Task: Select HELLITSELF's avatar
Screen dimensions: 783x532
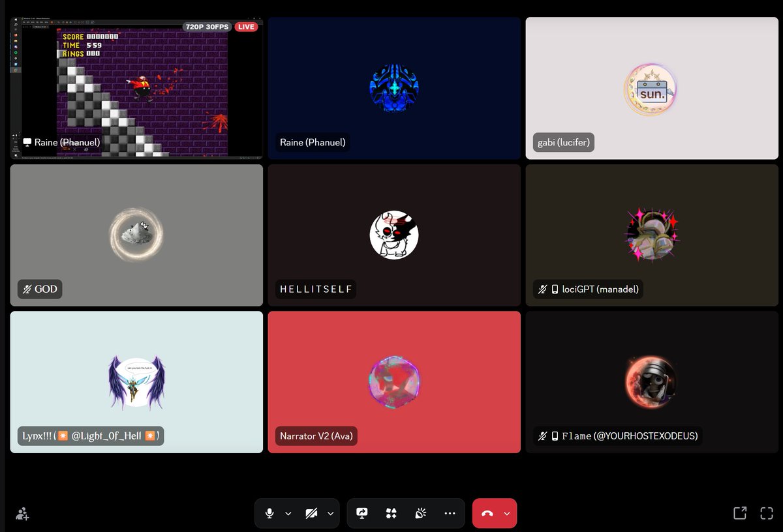Action: (394, 235)
